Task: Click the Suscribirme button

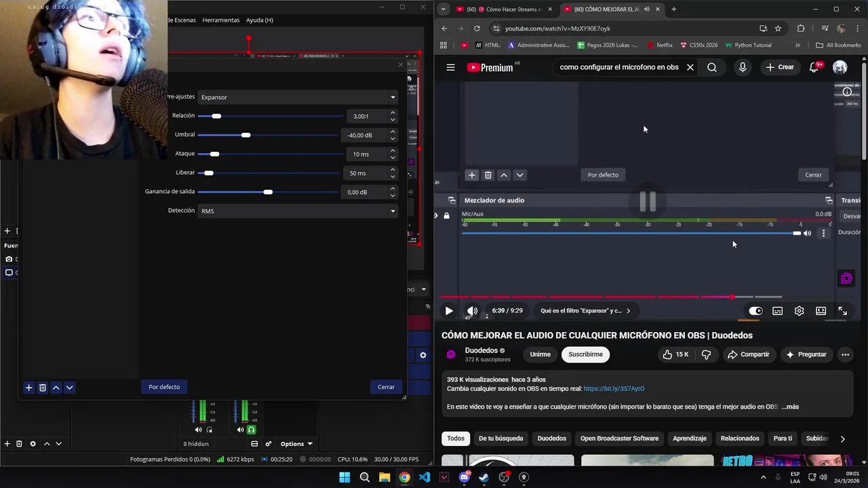Action: 585,354
